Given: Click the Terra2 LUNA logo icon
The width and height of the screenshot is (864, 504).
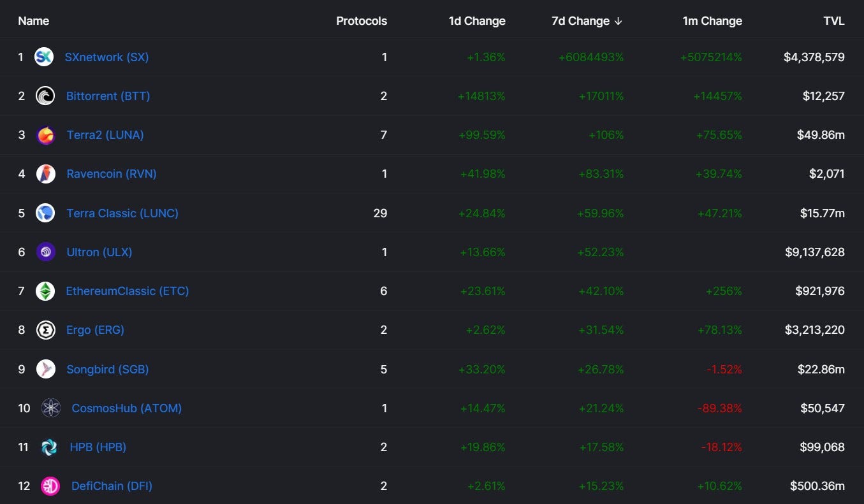Looking at the screenshot, I should coord(46,135).
